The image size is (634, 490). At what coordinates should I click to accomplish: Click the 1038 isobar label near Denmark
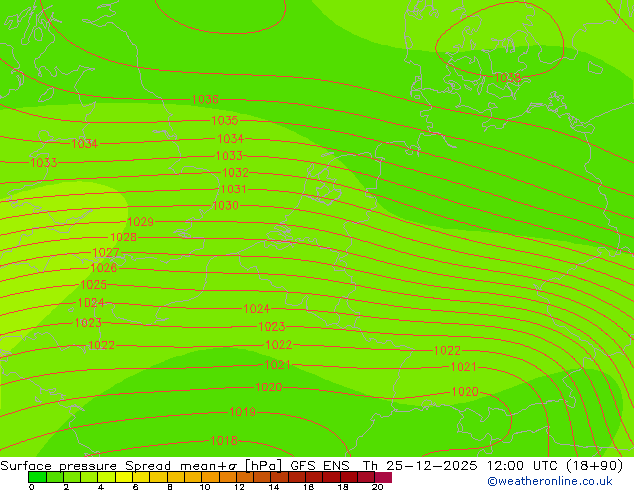(x=507, y=77)
